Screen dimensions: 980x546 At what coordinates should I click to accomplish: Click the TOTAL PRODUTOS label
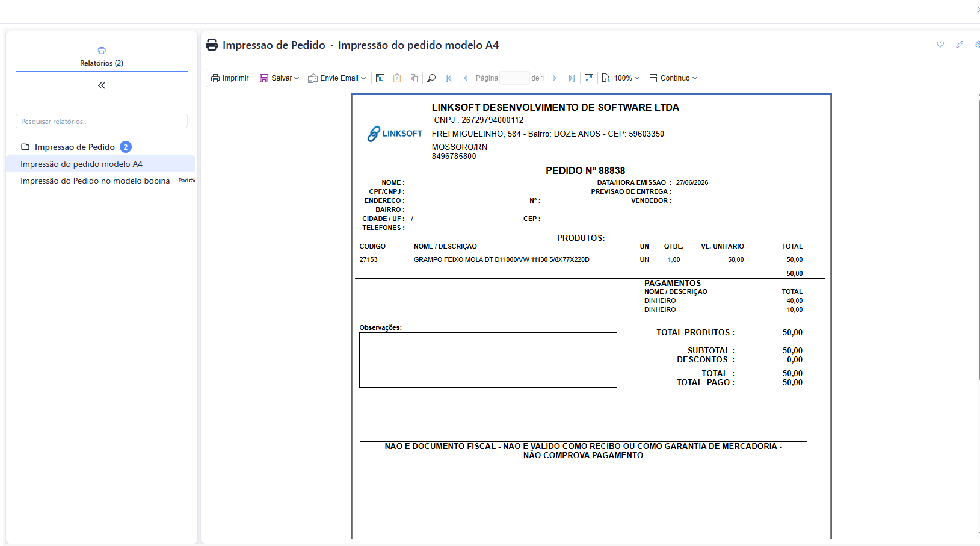pyautogui.click(x=695, y=332)
